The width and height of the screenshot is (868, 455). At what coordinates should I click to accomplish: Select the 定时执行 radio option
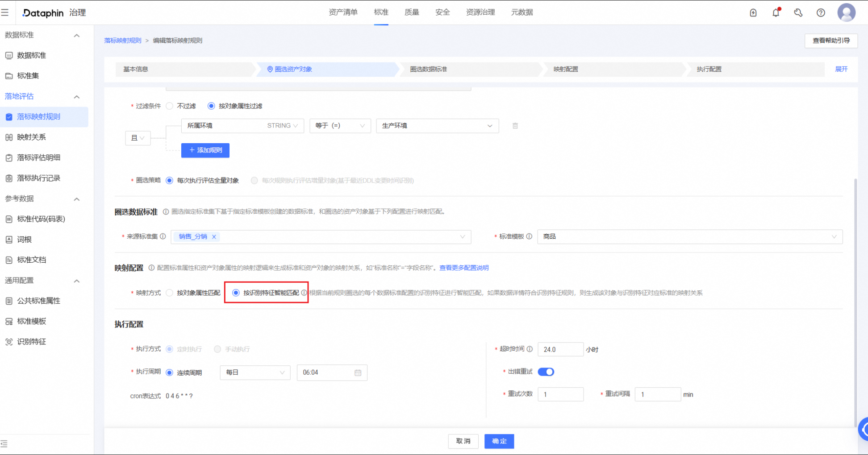click(x=169, y=349)
